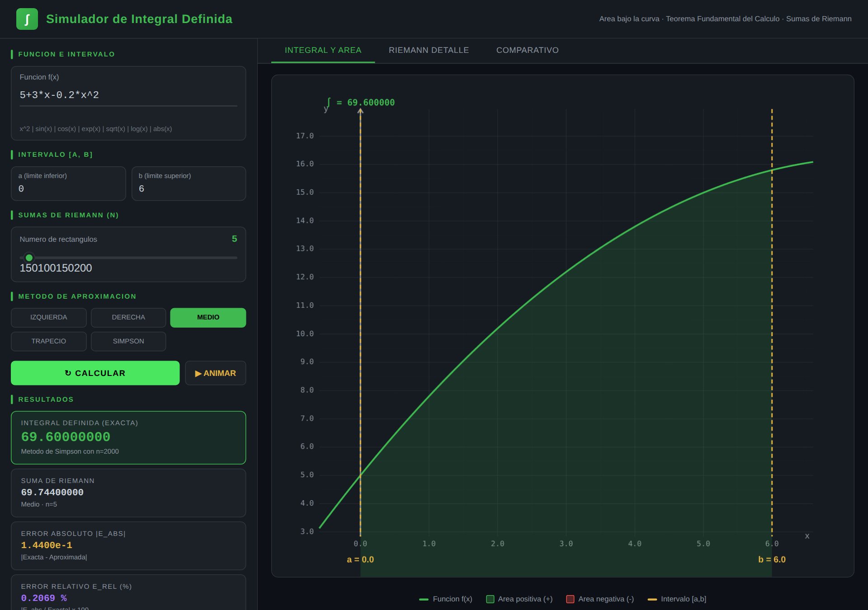
Task: Select the TRAPECIO approximation method
Action: tap(49, 342)
